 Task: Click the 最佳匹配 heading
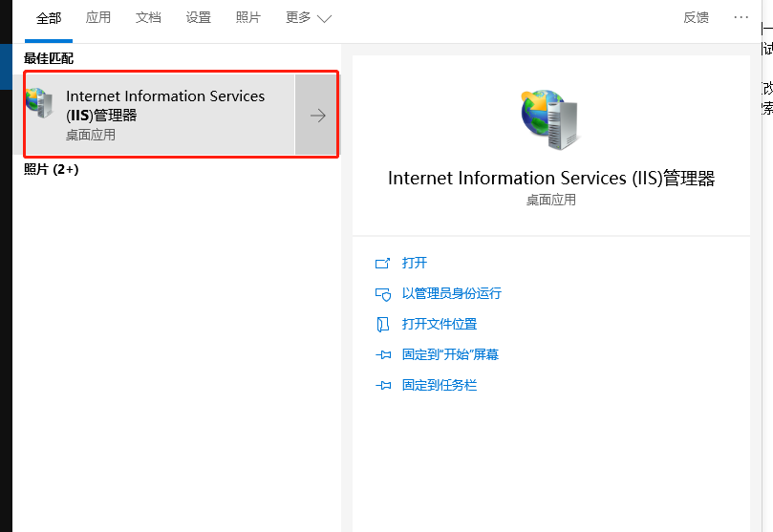[x=49, y=58]
